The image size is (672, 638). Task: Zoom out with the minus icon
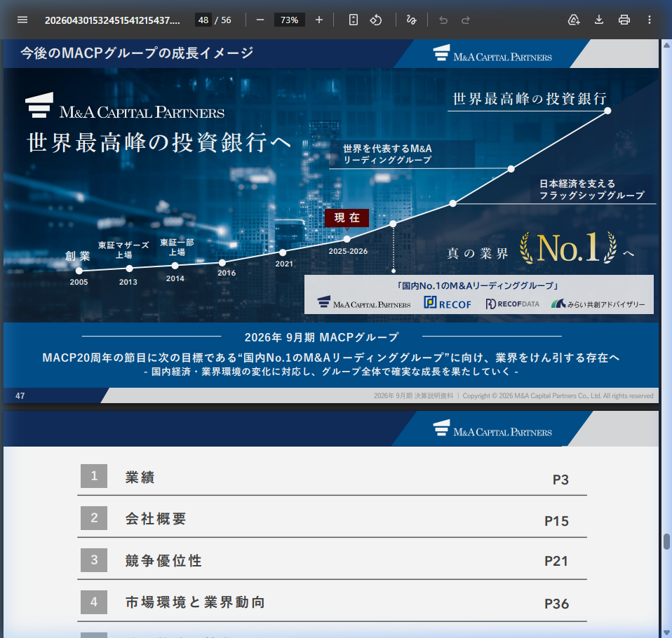(260, 20)
